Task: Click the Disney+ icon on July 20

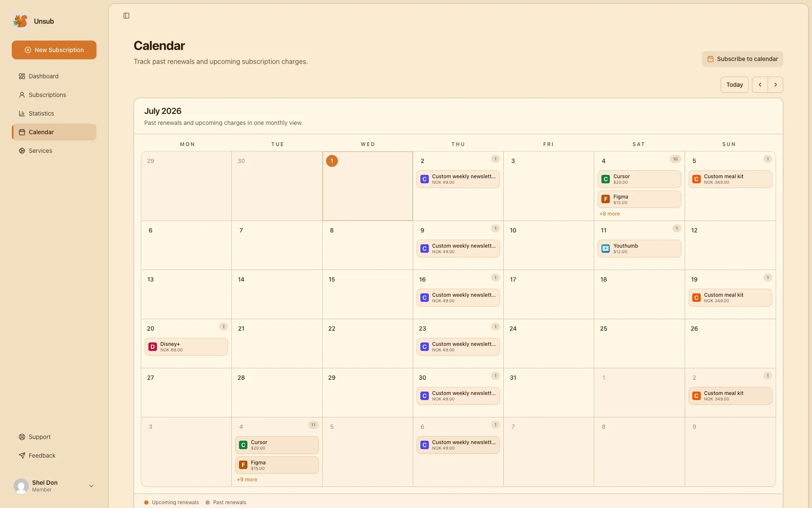Action: (x=153, y=347)
